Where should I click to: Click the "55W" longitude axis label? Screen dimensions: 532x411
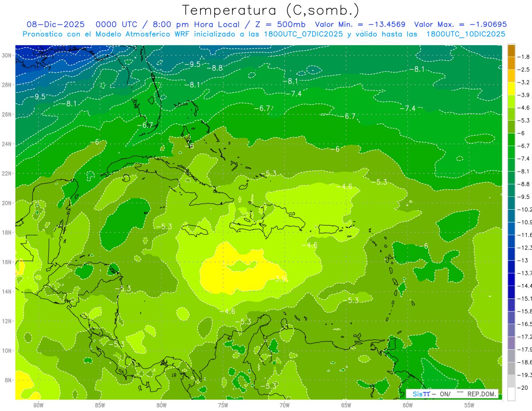pos(469,405)
